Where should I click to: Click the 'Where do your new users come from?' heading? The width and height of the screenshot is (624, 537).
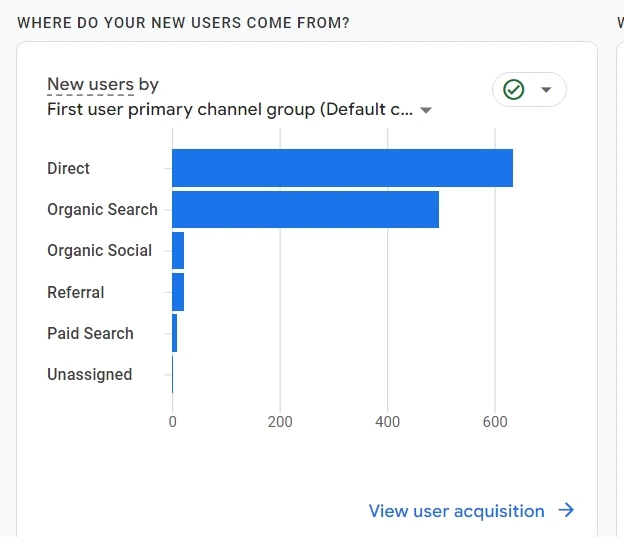(x=183, y=22)
